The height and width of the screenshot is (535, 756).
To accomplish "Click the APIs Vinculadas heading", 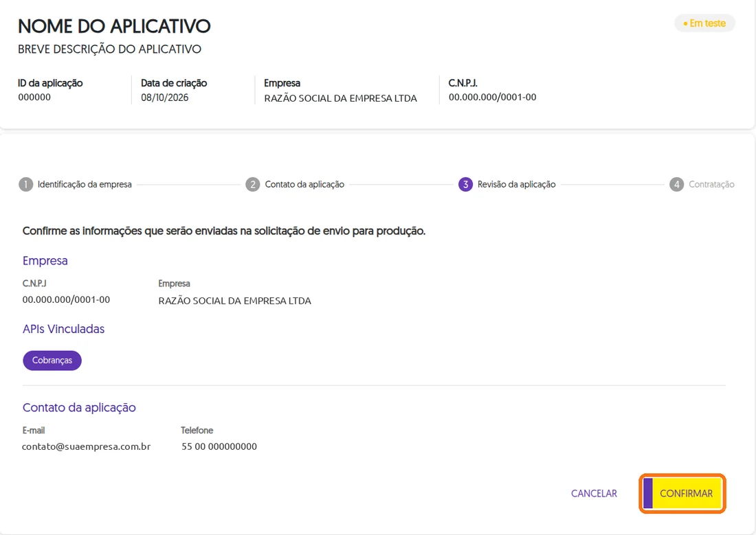I will point(63,329).
